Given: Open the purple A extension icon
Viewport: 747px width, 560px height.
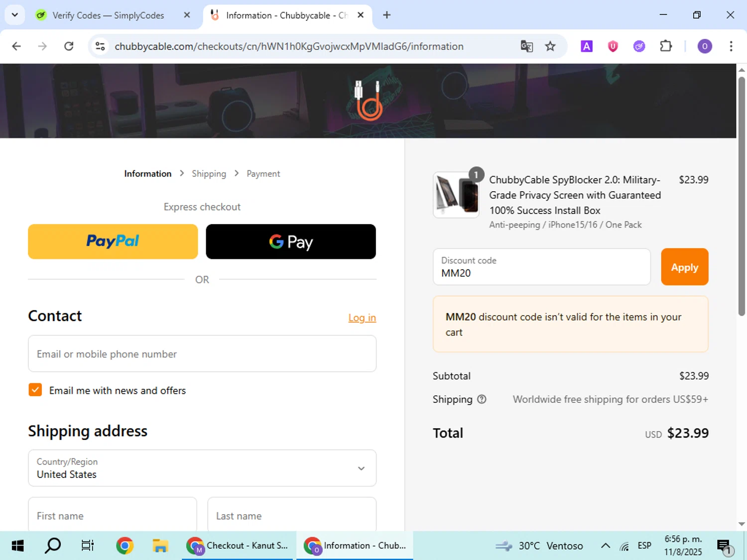Looking at the screenshot, I should pyautogui.click(x=587, y=46).
